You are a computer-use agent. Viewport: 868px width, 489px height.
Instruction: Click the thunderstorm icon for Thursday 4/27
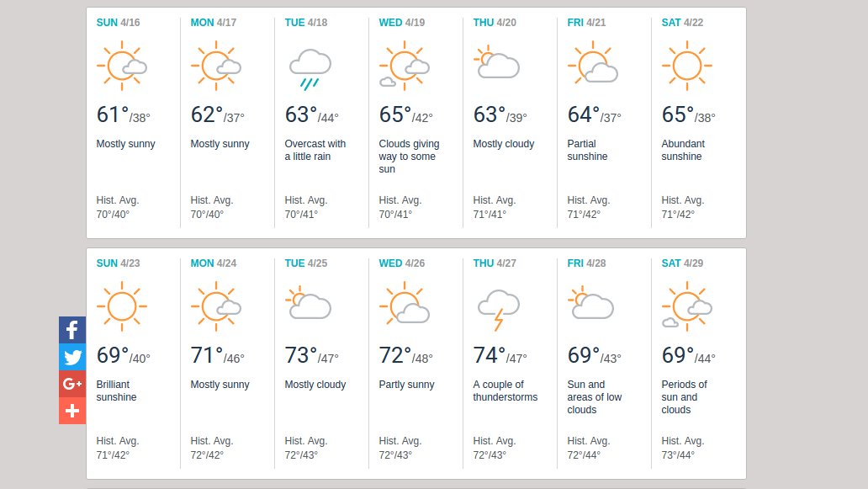point(499,308)
